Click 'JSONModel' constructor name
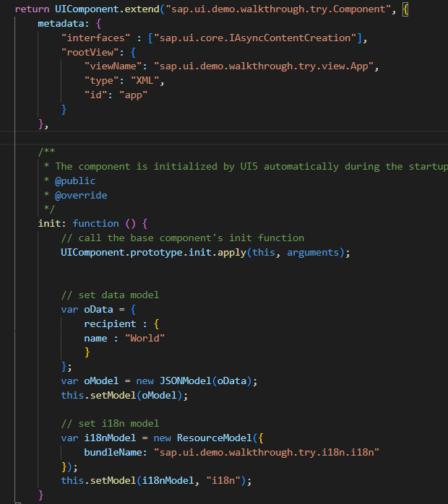This screenshot has height=504, width=448. [x=186, y=381]
